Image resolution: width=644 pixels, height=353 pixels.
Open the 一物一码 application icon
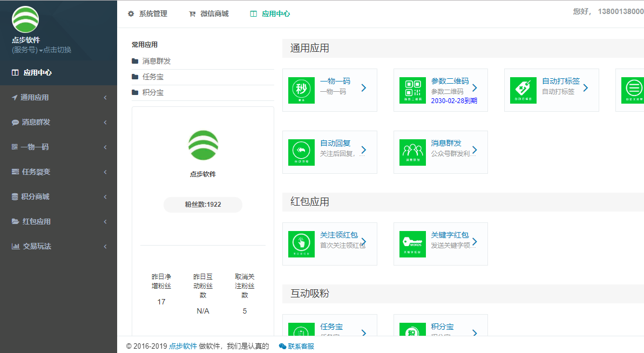301,90
